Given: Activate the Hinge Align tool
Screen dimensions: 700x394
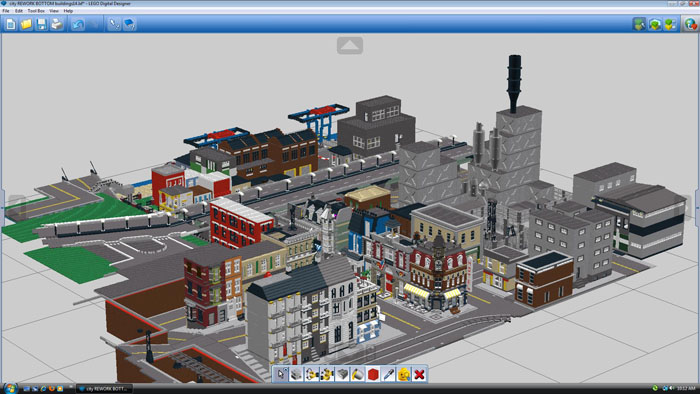Looking at the screenshot, I should 327,374.
